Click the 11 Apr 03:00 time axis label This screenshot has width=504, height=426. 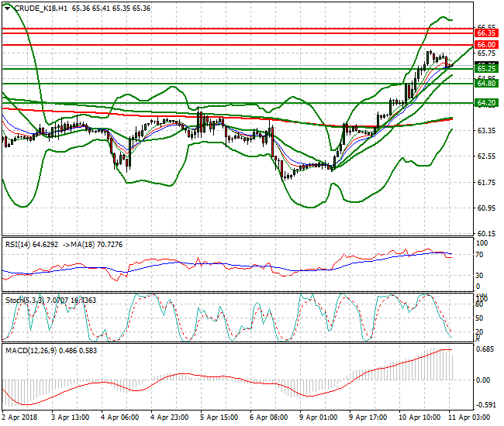[473, 417]
